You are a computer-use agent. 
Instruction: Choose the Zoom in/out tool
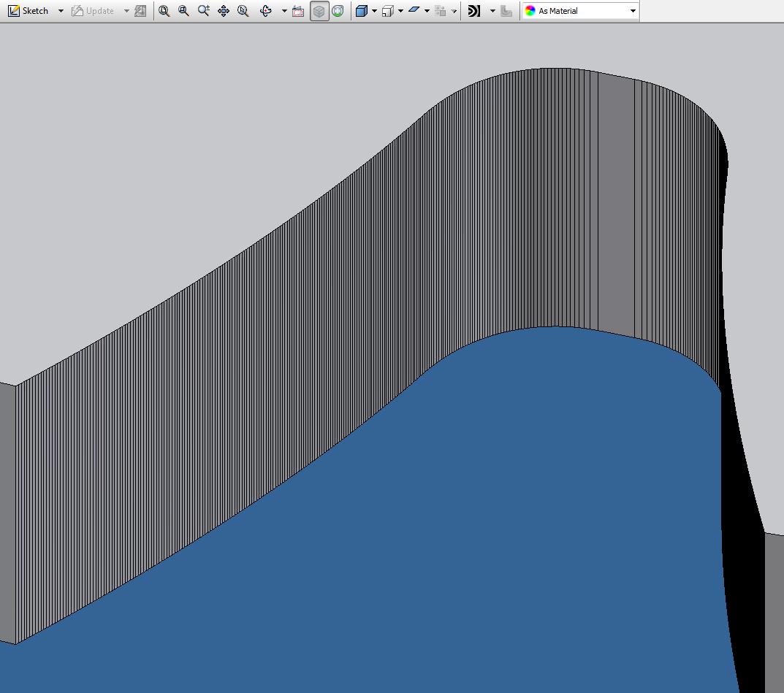click(204, 11)
